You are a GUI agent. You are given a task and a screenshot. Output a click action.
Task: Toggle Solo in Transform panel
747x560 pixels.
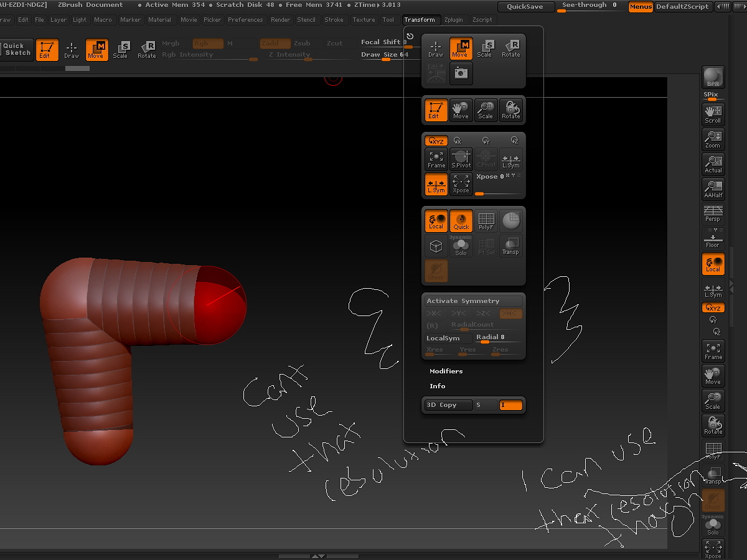pos(461,246)
